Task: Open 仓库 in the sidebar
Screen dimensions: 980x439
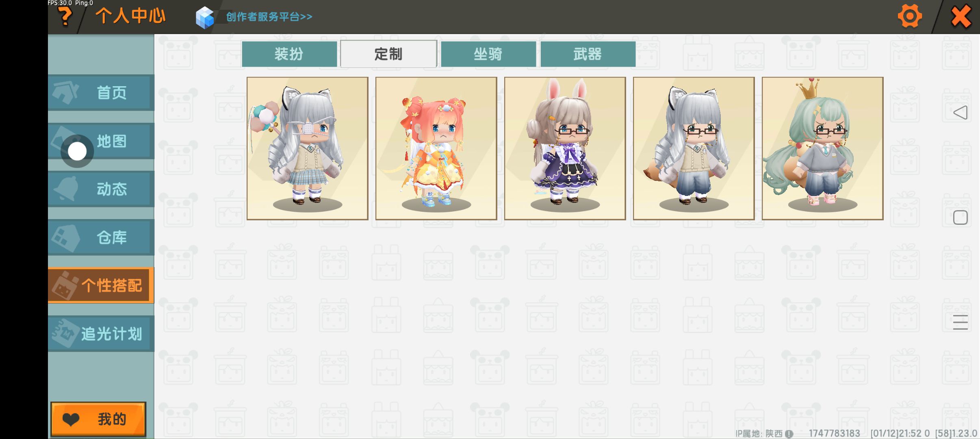Action: tap(101, 237)
